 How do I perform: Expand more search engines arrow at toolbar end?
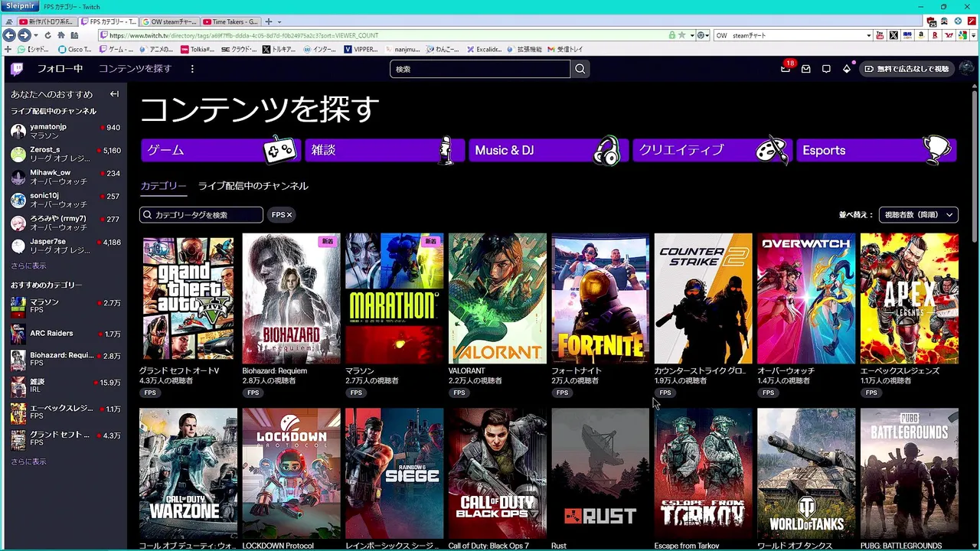975,35
